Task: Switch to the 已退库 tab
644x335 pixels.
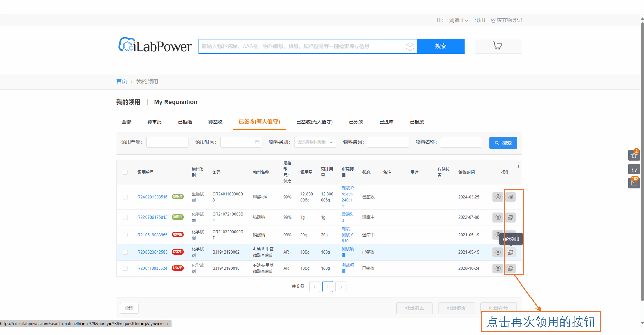Action: tap(386, 122)
